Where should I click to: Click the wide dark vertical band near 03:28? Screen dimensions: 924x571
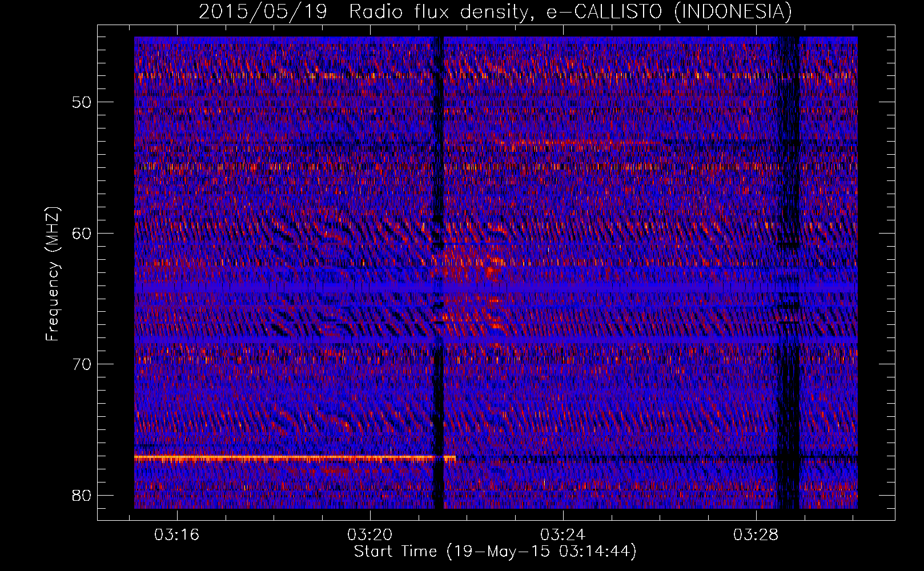[x=788, y=273]
